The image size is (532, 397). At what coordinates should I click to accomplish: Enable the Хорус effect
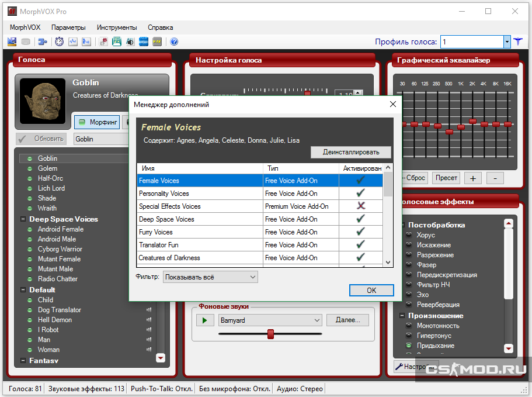point(409,235)
